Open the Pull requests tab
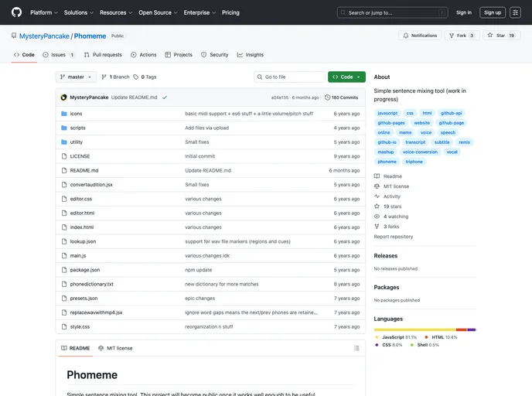 click(x=103, y=55)
